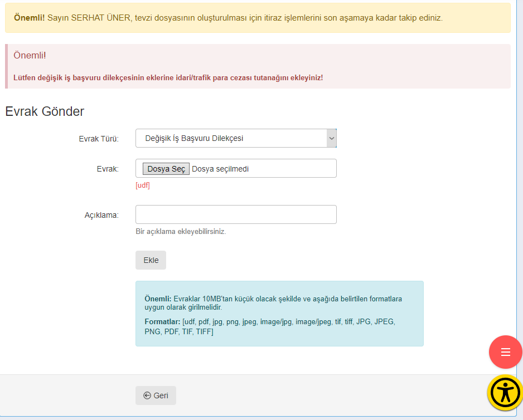
Task: Open the yellow accessibility options icon
Action: (x=505, y=393)
